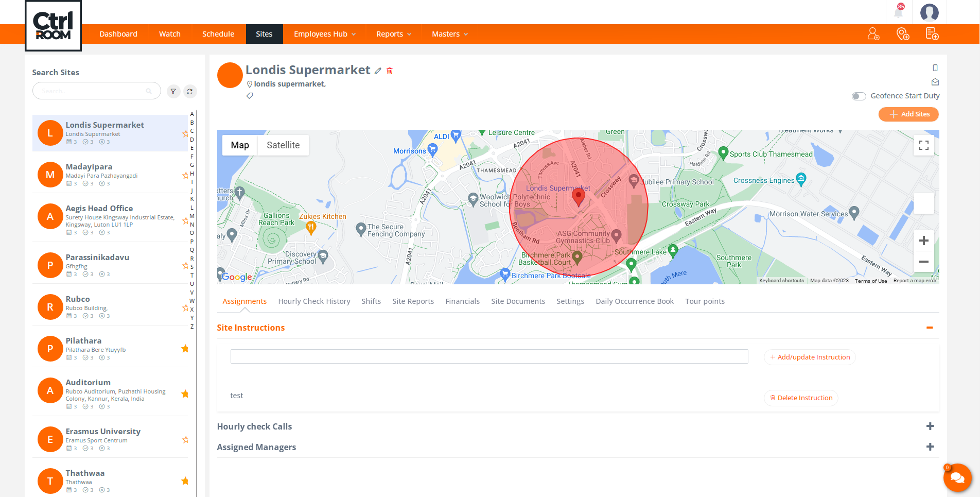Go to the Dashboard menu

click(x=118, y=34)
